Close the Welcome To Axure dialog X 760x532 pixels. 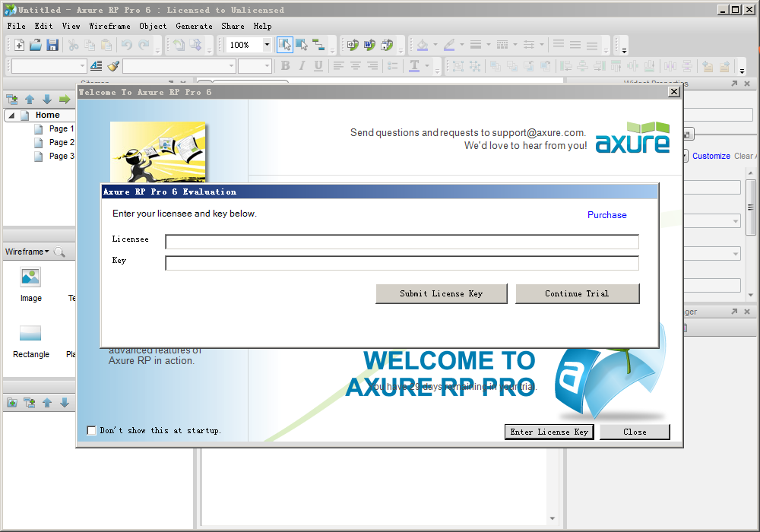(674, 91)
